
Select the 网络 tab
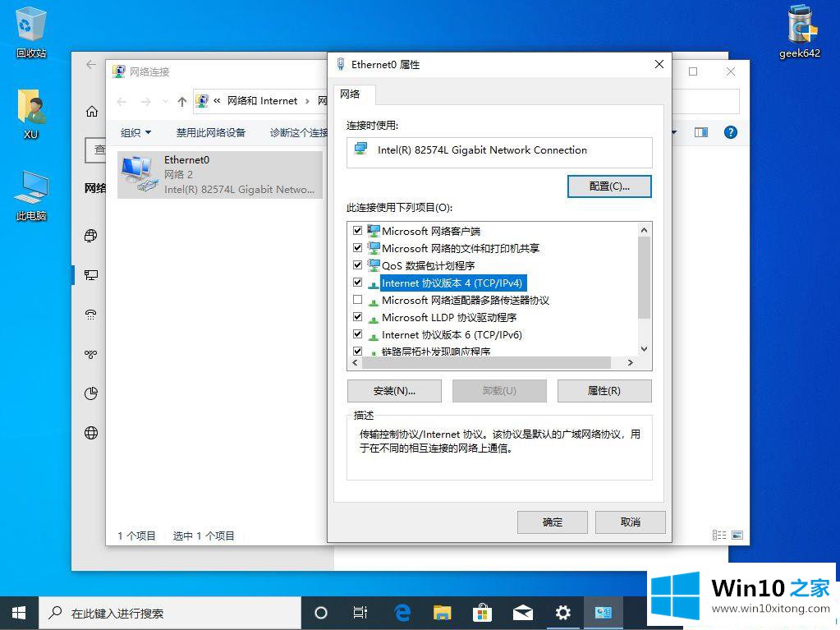[351, 94]
